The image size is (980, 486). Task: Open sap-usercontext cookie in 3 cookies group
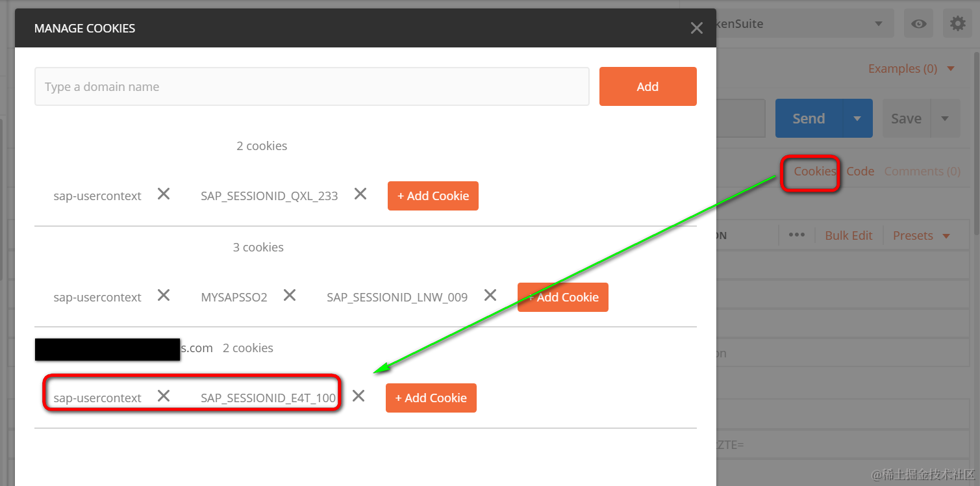tap(97, 298)
